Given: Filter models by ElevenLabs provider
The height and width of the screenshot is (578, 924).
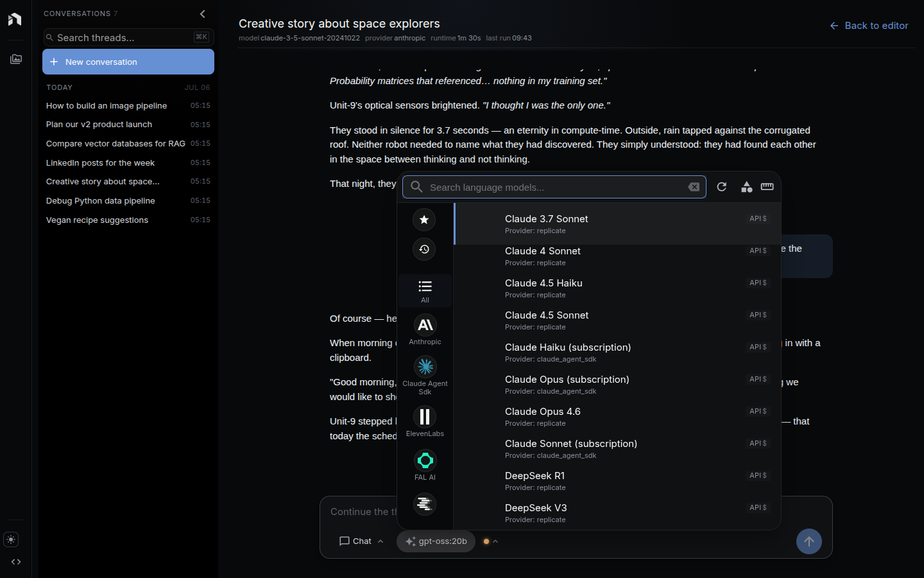Looking at the screenshot, I should (x=425, y=421).
